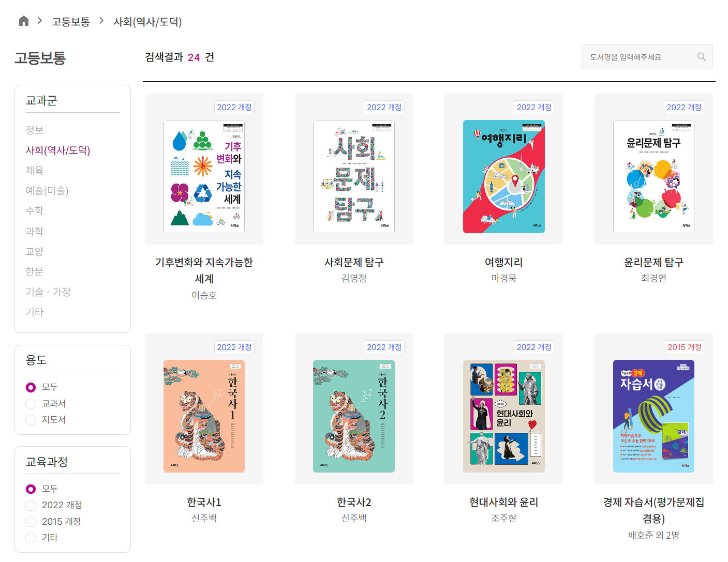The image size is (728, 562).
Task: Click the 사회(역사/도덕) breadcrumb link
Action: (148, 22)
